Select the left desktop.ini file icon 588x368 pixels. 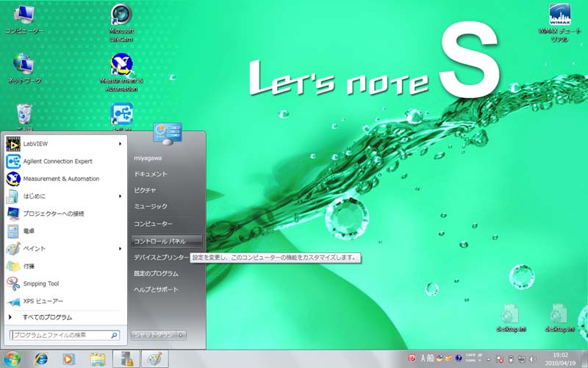click(511, 319)
